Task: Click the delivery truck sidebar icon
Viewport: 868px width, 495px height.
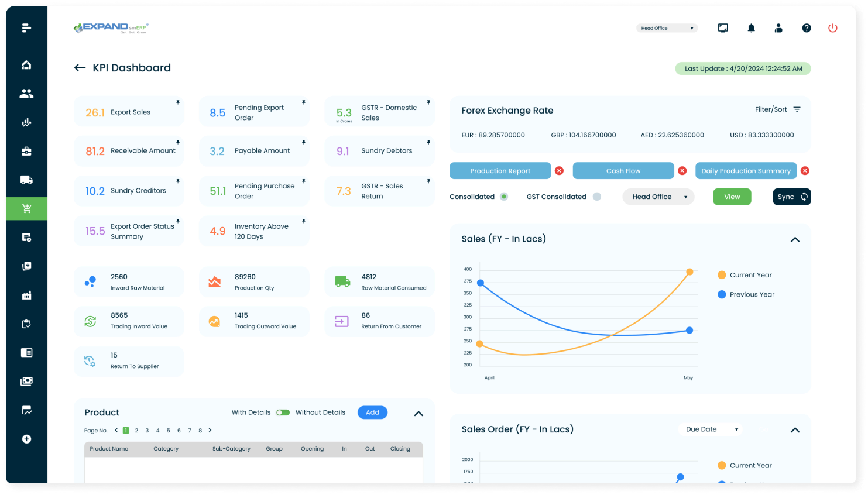Action: click(26, 180)
